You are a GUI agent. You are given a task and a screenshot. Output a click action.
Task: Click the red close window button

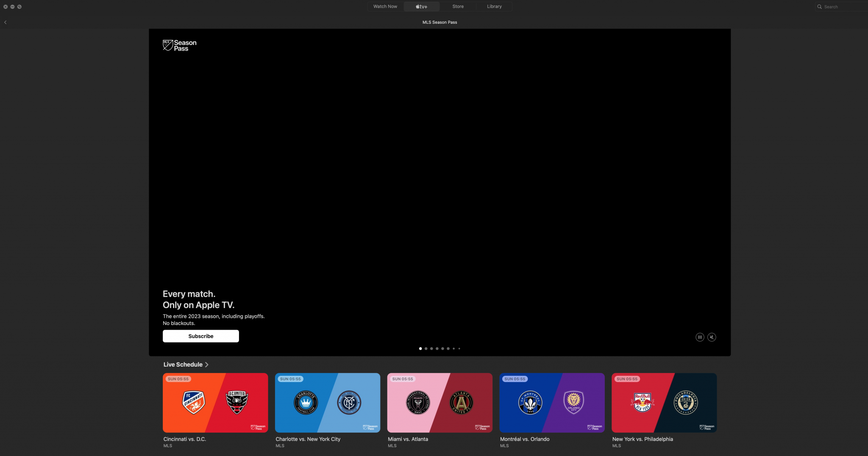(x=6, y=7)
